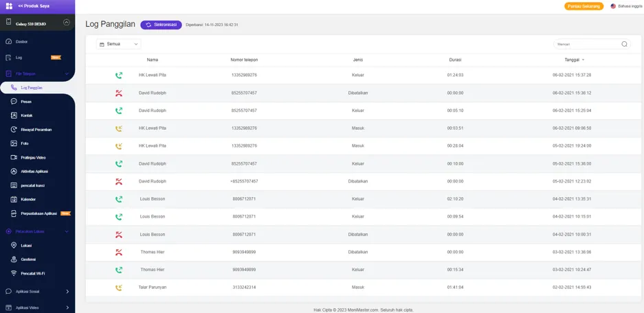Click the search magnifier icon

(x=624, y=44)
